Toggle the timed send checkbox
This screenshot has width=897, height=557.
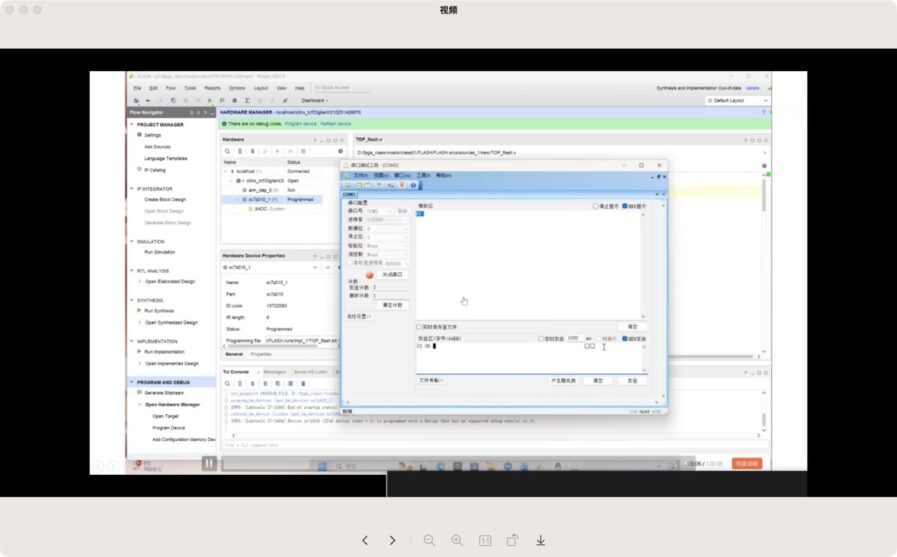pos(541,339)
